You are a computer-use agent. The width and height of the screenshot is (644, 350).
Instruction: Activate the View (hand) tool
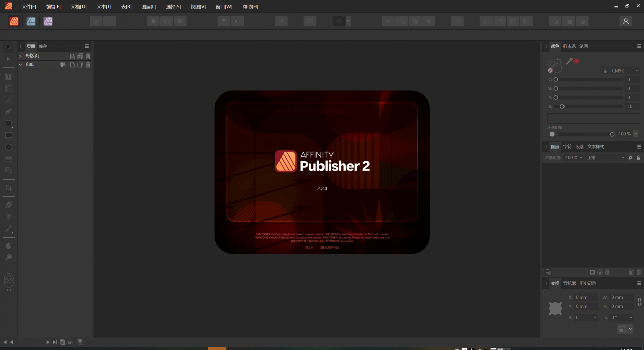[8, 246]
